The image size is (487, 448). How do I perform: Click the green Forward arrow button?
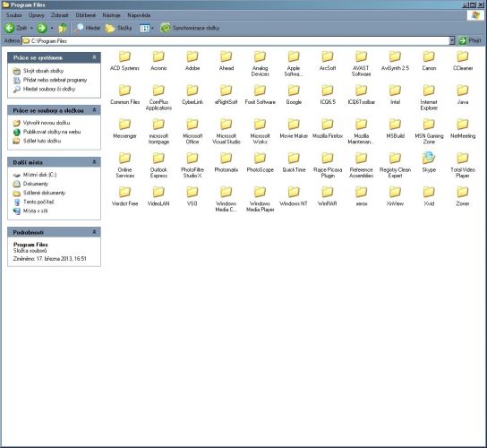[41, 28]
